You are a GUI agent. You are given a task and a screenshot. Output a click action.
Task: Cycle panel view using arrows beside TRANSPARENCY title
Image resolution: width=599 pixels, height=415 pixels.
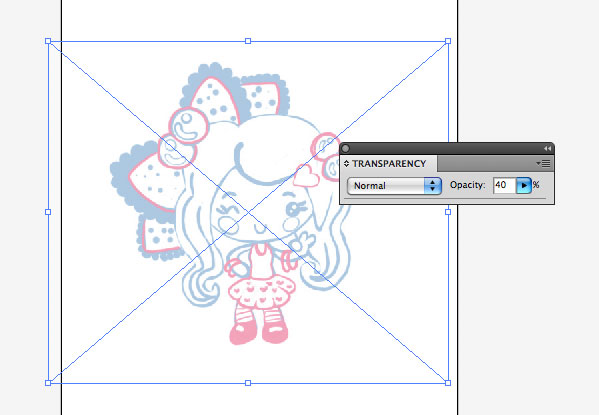tap(346, 164)
